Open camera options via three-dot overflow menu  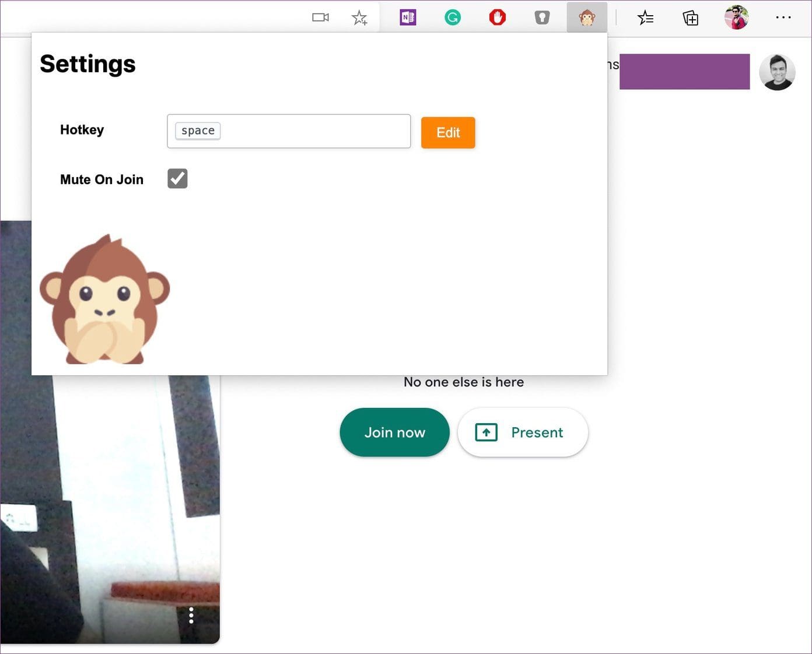coord(191,615)
